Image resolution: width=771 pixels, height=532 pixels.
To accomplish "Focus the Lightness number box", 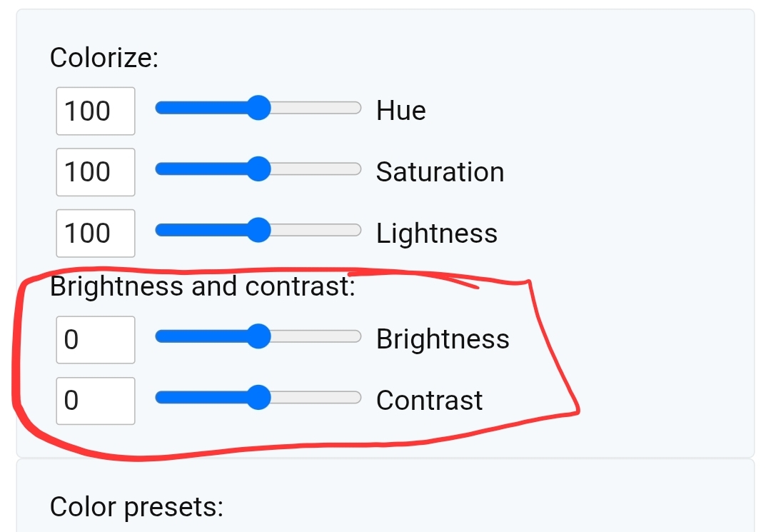I will [96, 234].
